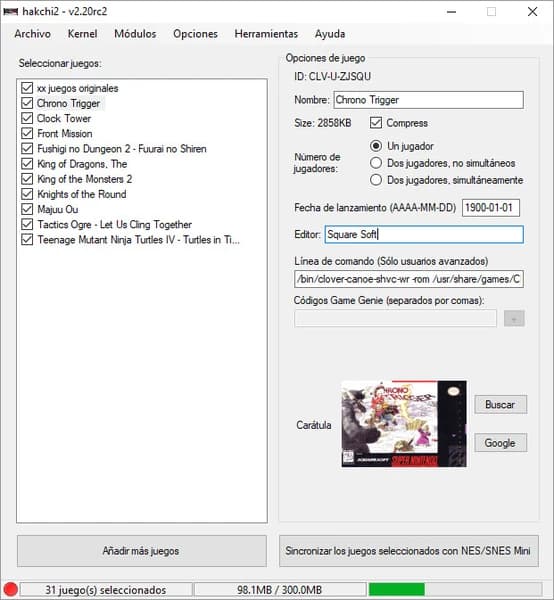Open the Opciones menu

195,34
